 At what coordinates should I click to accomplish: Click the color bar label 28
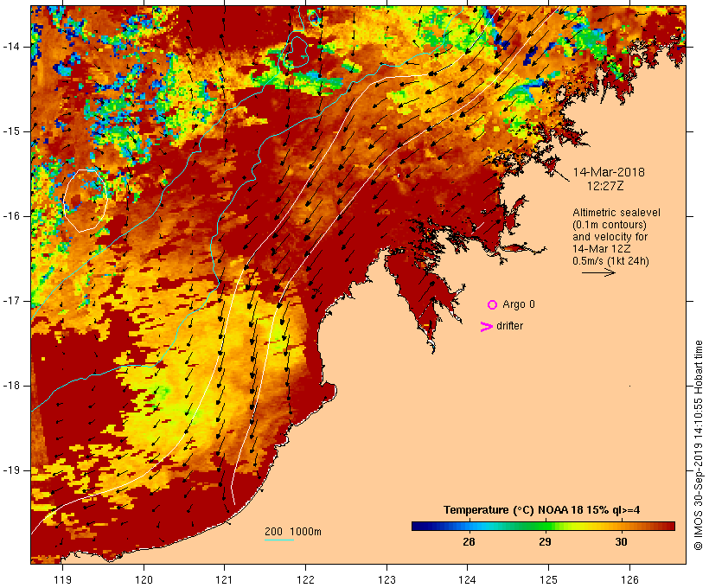(x=469, y=541)
